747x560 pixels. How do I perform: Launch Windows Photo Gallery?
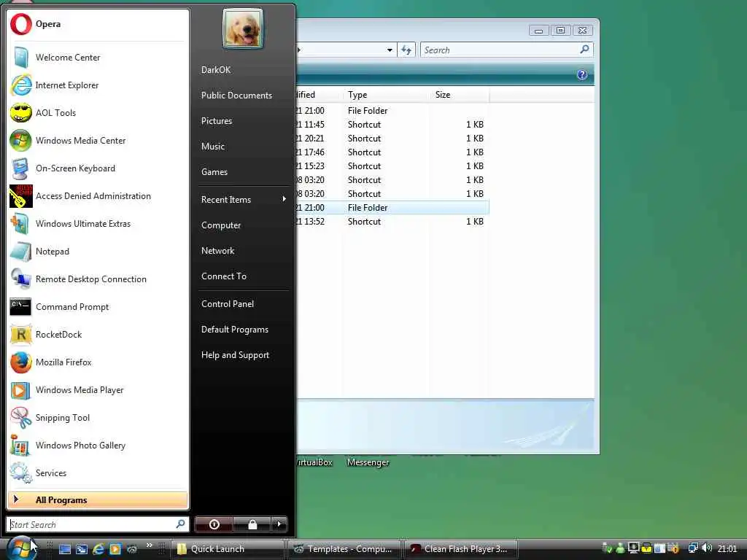[x=98, y=446]
